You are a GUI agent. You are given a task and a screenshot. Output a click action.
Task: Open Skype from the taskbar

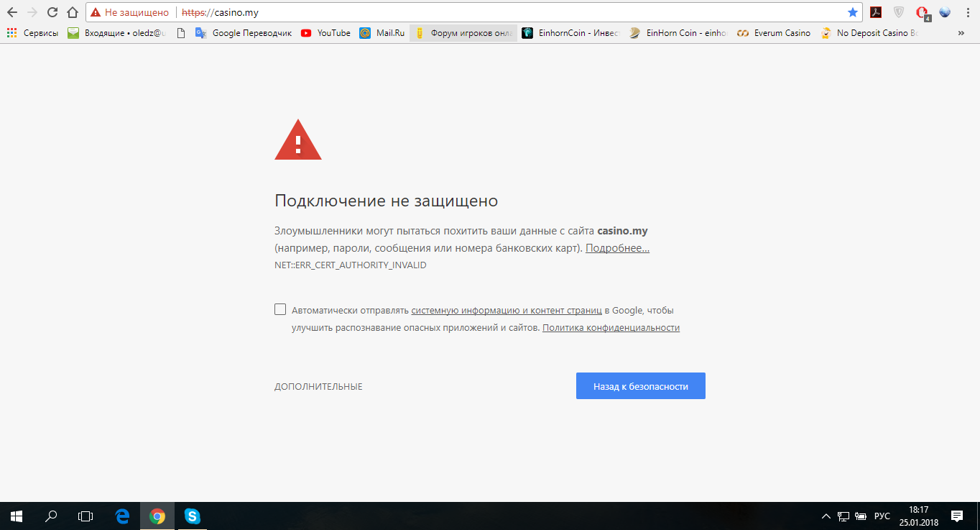pyautogui.click(x=191, y=516)
